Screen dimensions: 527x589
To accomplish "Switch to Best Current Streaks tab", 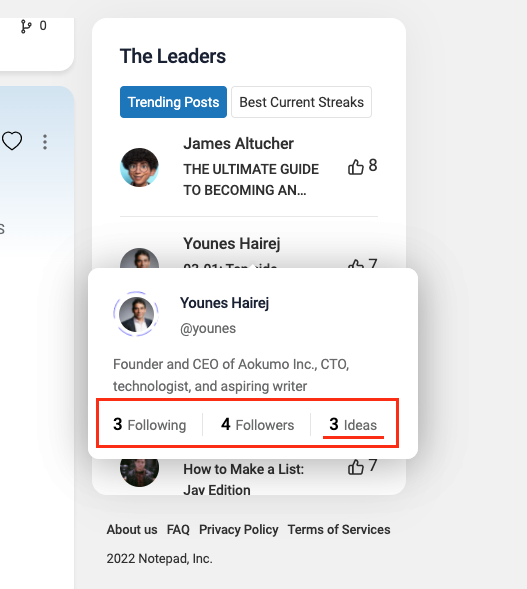I will (302, 102).
